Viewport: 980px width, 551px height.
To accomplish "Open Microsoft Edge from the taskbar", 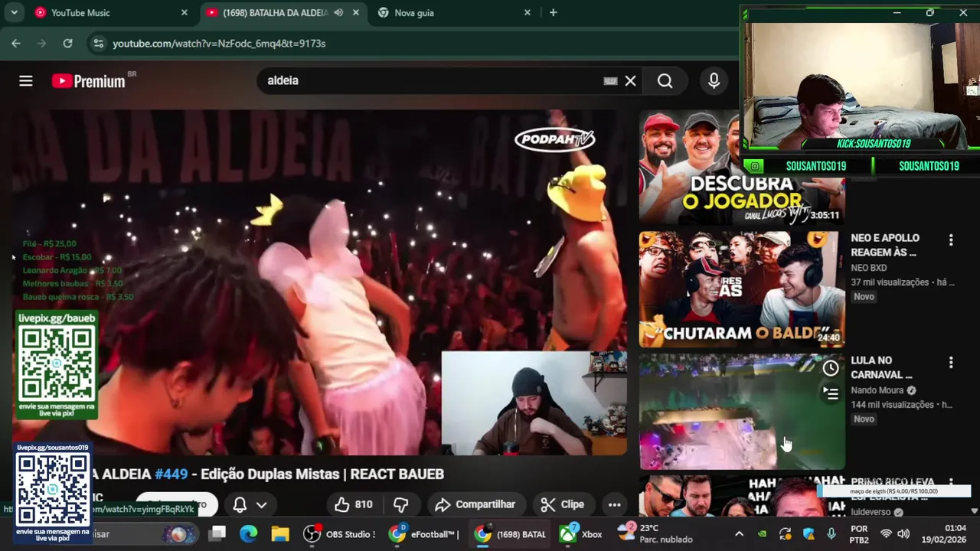I will 249,534.
